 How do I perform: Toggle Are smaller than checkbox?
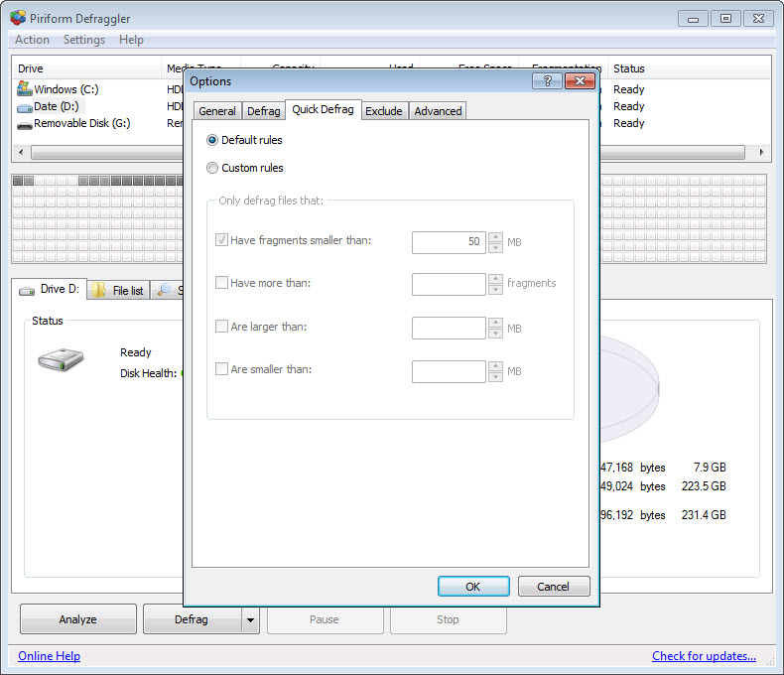221,369
